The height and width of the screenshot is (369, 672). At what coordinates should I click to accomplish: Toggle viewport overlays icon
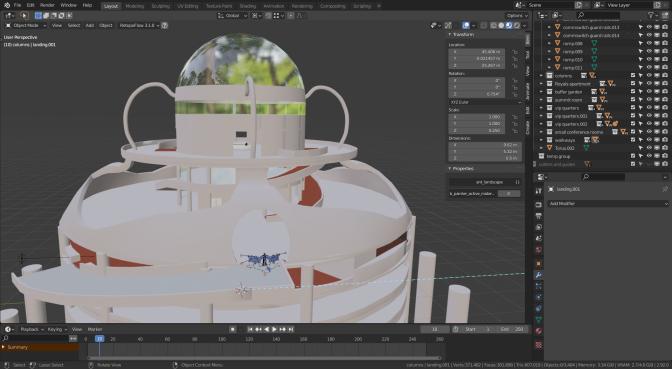click(466, 25)
